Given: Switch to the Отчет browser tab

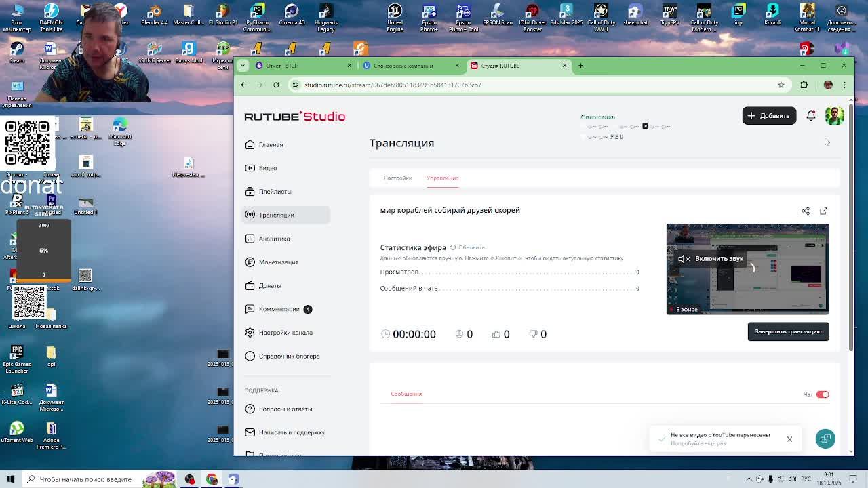Looking at the screenshot, I should coord(303,66).
